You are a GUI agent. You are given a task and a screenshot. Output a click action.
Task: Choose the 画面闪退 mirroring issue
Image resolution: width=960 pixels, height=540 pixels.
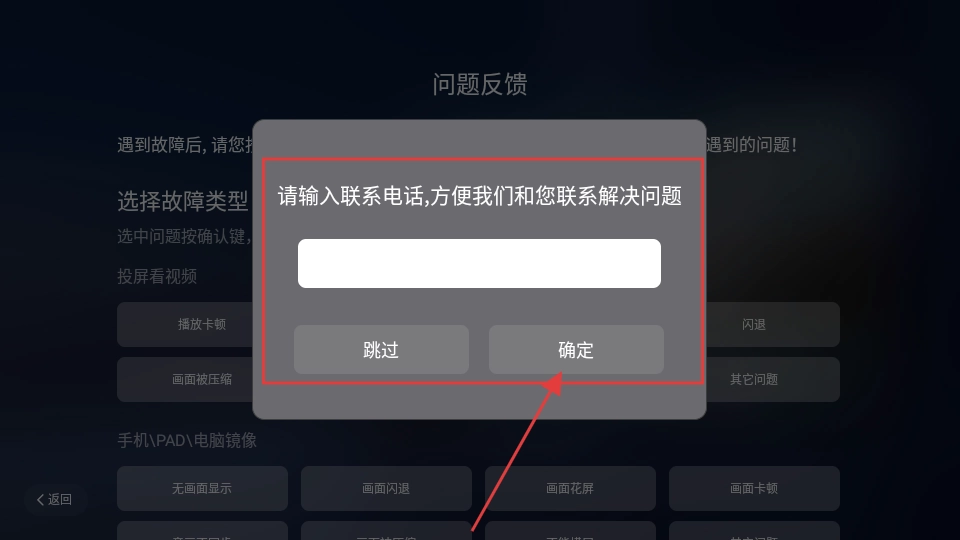(386, 489)
